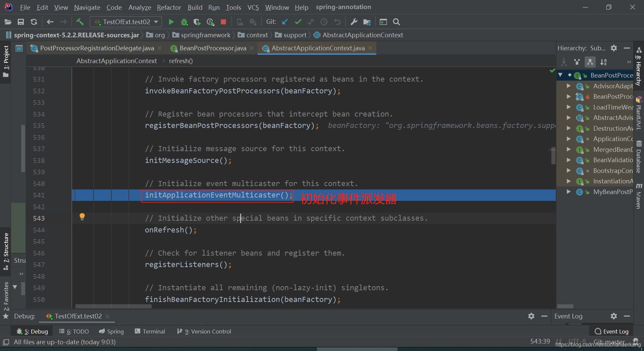Open Event Log panel settings gear

pyautogui.click(x=614, y=316)
